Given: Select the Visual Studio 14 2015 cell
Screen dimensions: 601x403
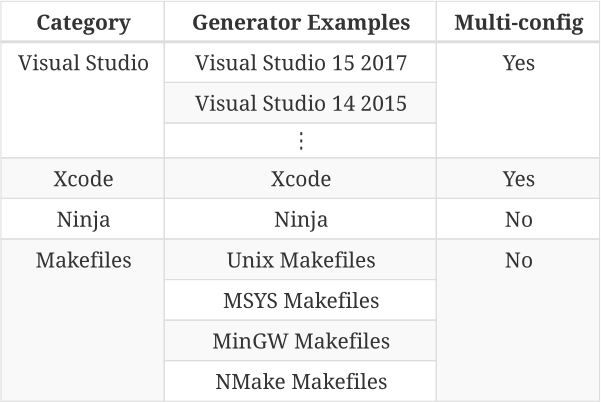Looking at the screenshot, I should coord(301,103).
